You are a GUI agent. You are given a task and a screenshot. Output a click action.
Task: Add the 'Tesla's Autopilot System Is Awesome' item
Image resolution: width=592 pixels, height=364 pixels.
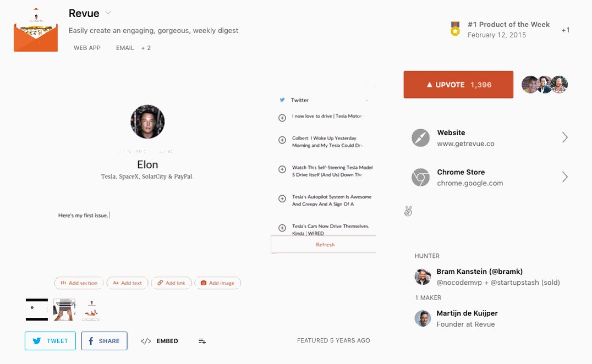pyautogui.click(x=282, y=199)
